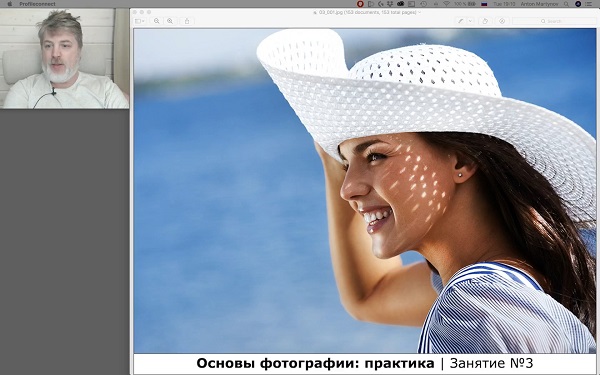The width and height of the screenshot is (600, 375).
Task: Open the Dropbox menu bar icon
Action: (390, 4)
